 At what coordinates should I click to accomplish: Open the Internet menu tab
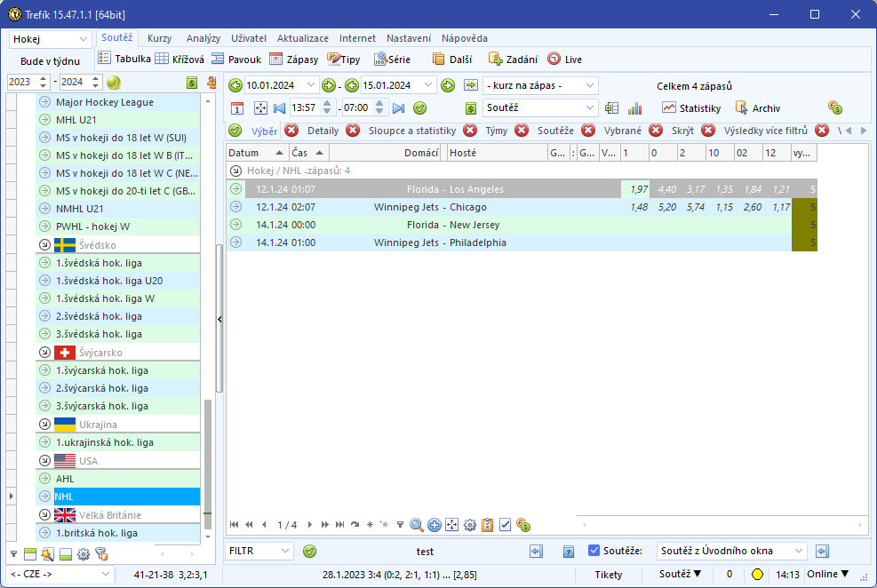point(357,38)
